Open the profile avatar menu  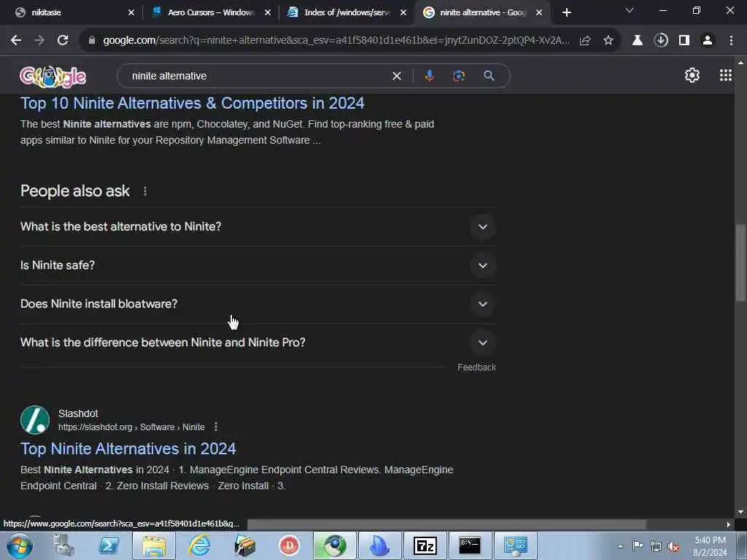(x=708, y=41)
